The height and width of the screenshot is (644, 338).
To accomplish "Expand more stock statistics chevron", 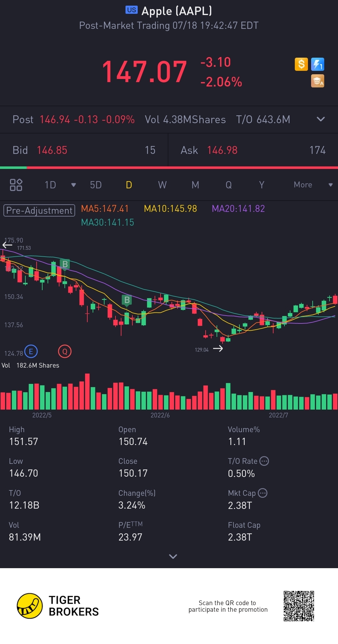I will tap(173, 556).
